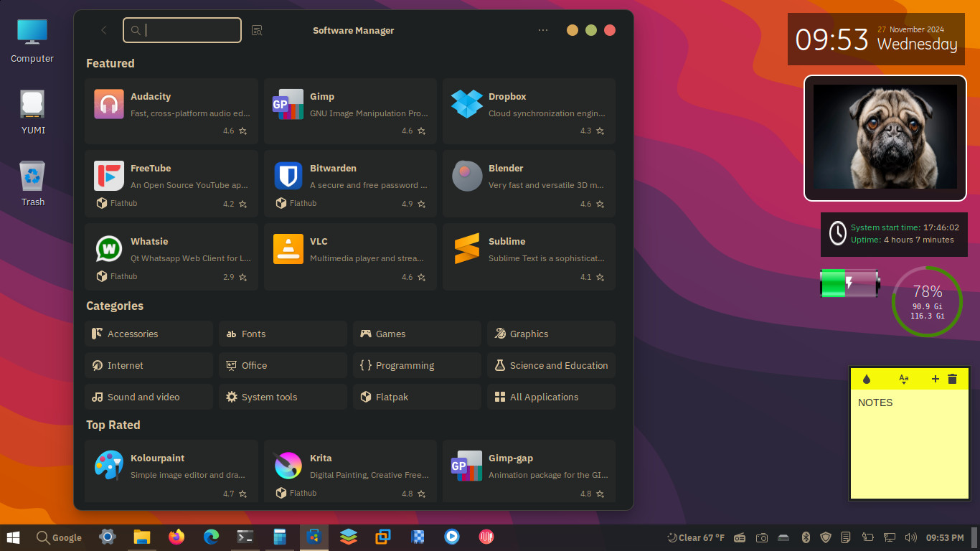980x551 pixels.
Task: Browse the Flatpak category
Action: tap(417, 397)
